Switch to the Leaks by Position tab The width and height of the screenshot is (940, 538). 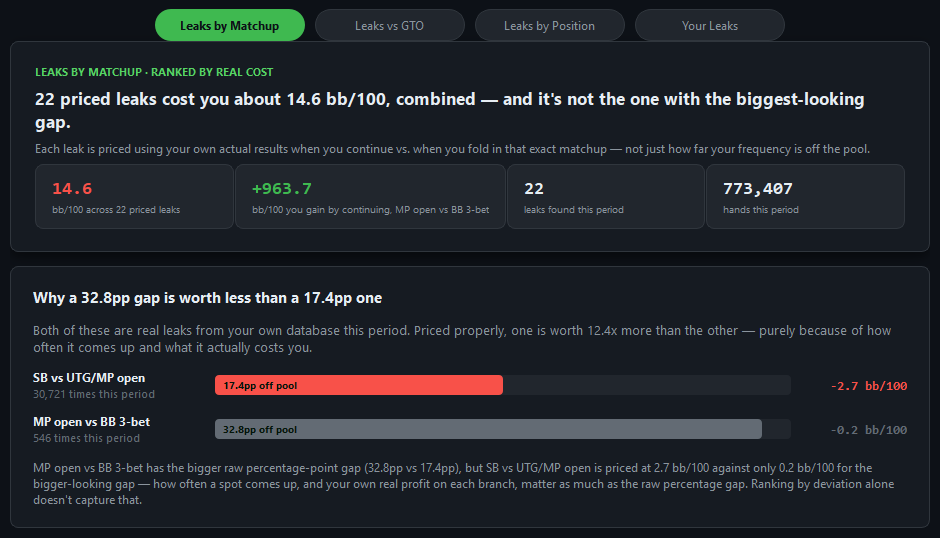tap(550, 25)
